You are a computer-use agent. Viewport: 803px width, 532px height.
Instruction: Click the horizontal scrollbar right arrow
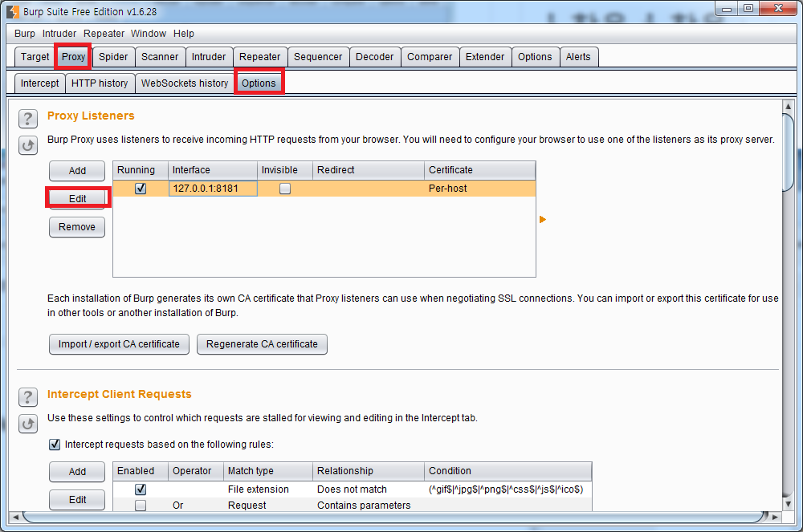pyautogui.click(x=776, y=518)
